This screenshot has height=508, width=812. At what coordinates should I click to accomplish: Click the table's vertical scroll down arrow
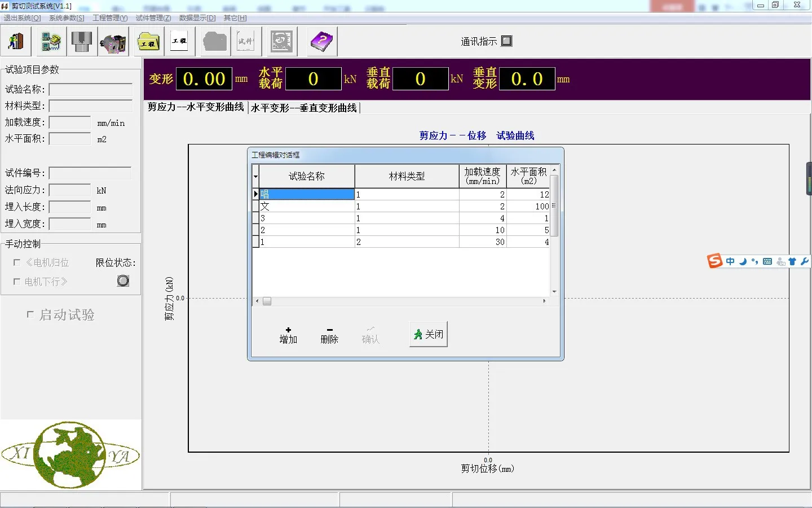click(554, 292)
